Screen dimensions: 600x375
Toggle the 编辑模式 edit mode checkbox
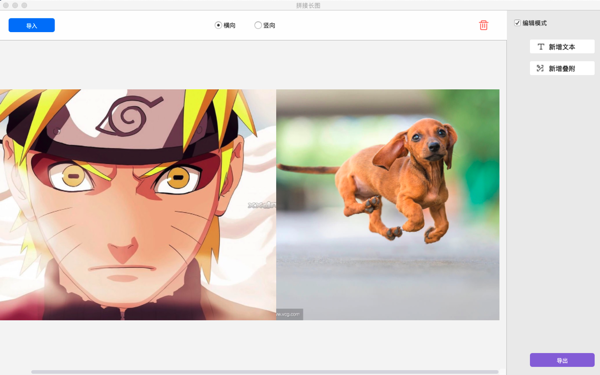coord(517,23)
